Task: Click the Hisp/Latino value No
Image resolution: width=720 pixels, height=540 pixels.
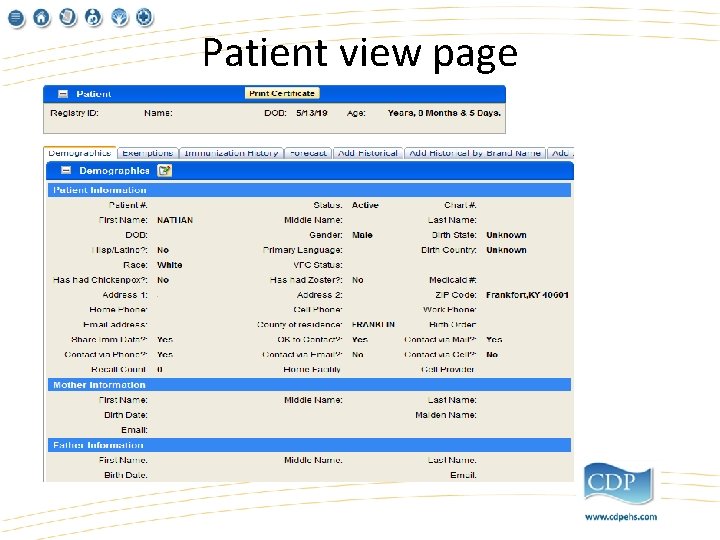Action: (x=163, y=250)
